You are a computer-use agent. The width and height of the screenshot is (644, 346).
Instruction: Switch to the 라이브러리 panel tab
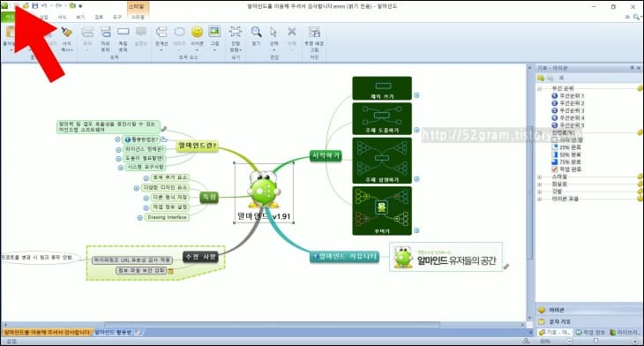pos(625,332)
